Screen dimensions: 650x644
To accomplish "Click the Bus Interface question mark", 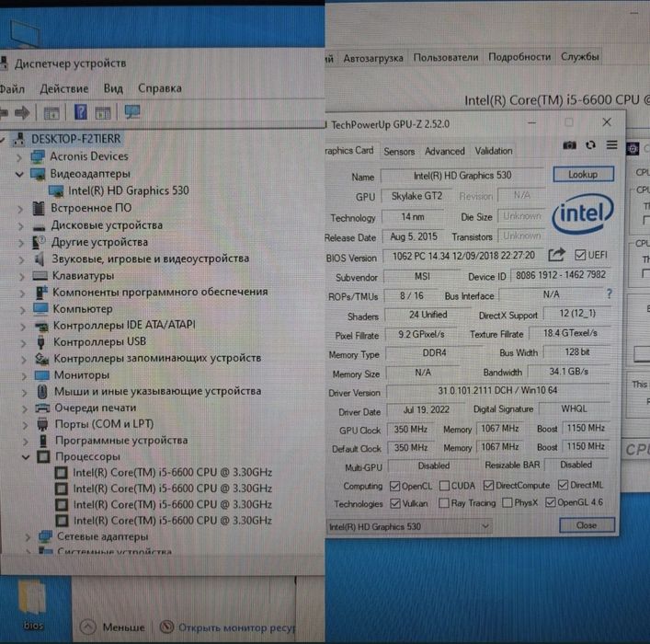I will click(x=609, y=293).
